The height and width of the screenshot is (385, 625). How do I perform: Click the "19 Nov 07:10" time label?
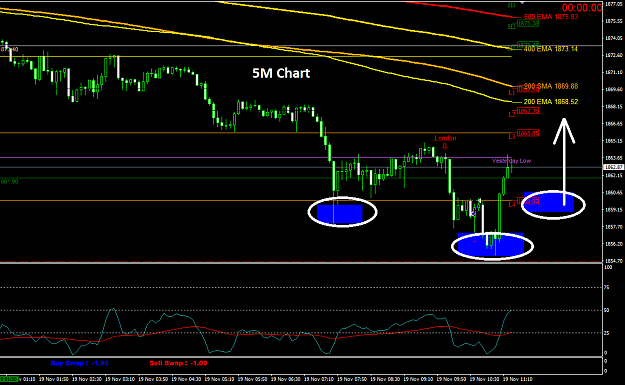[x=318, y=379]
